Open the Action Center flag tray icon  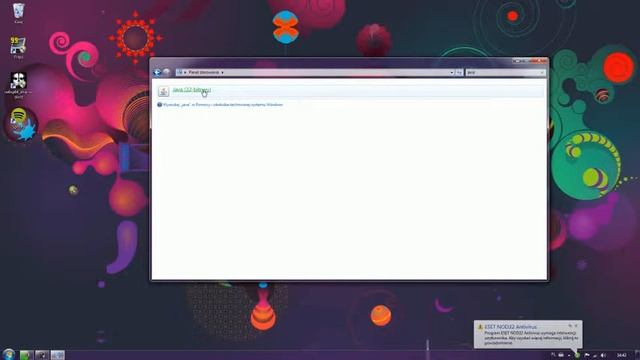click(587, 355)
